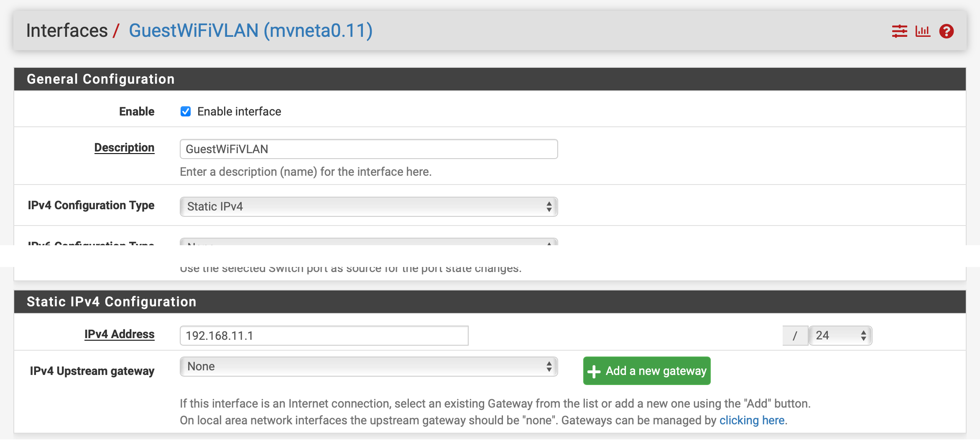Click the IPv4 Upstream gateway label
Image resolution: width=980 pixels, height=444 pixels.
(x=92, y=371)
